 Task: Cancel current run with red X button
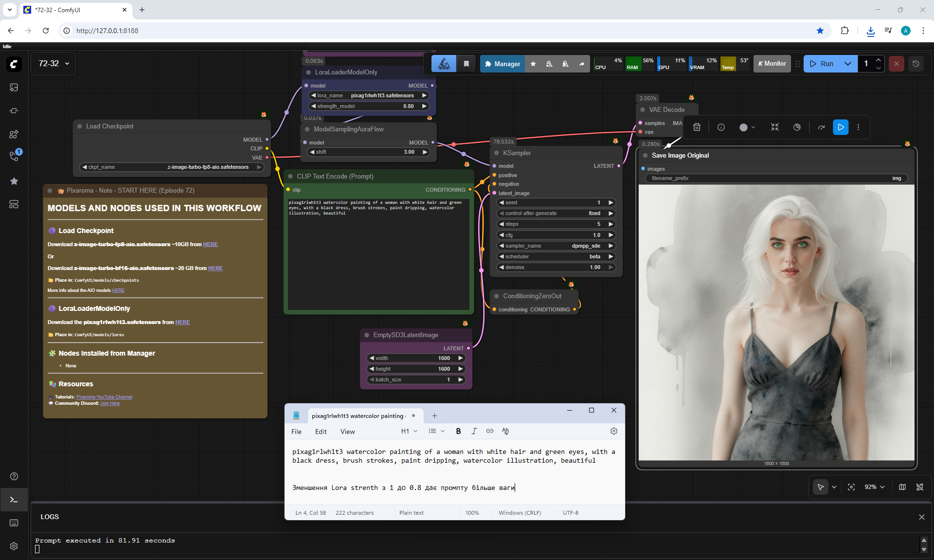click(896, 64)
